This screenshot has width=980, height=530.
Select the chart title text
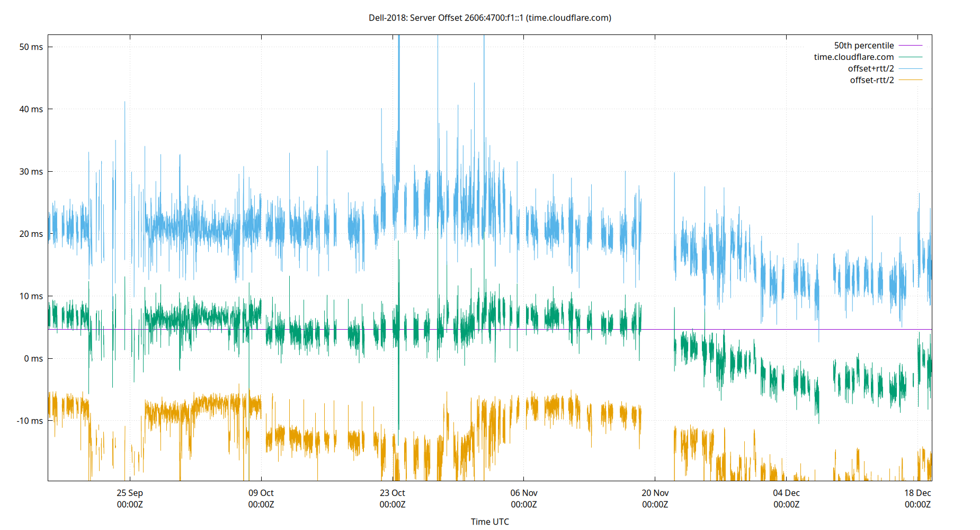[490, 17]
